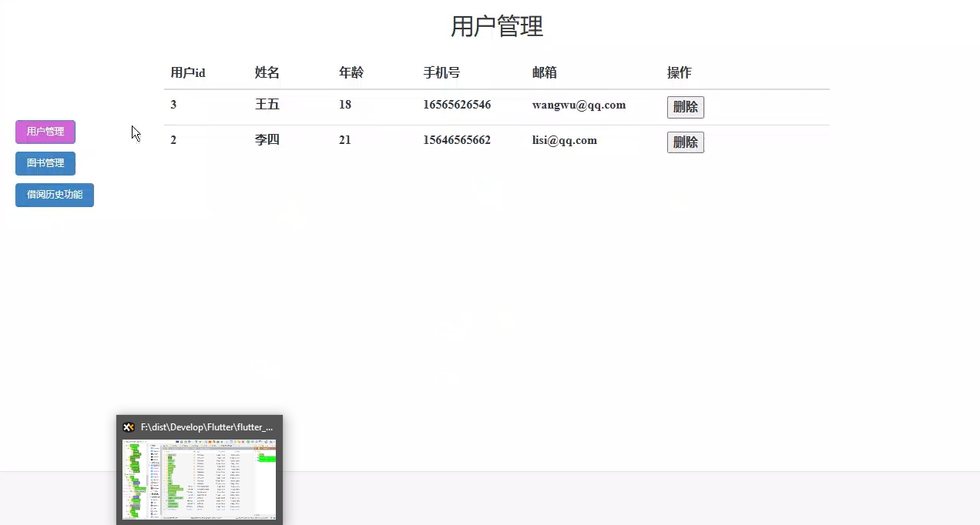The width and height of the screenshot is (980, 525).
Task: Select the 姓名 column header
Action: [x=267, y=73]
